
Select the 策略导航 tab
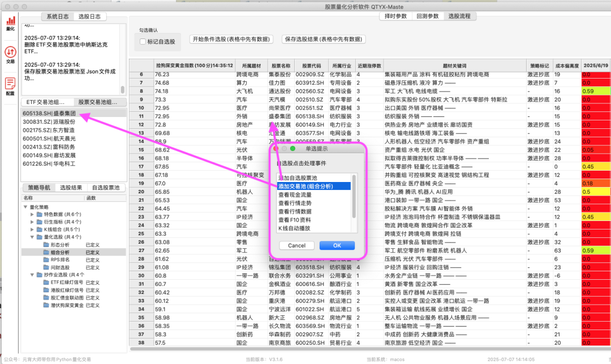click(x=39, y=188)
